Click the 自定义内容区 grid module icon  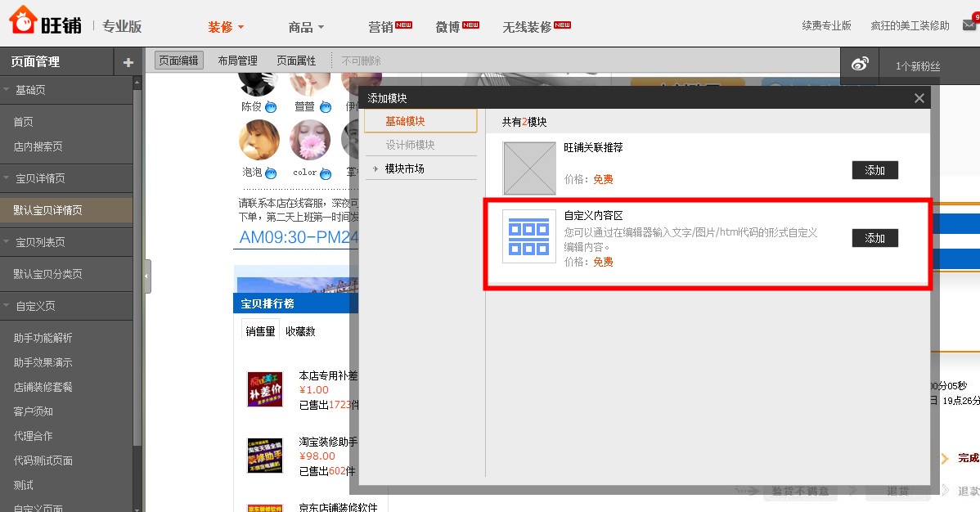pos(528,236)
